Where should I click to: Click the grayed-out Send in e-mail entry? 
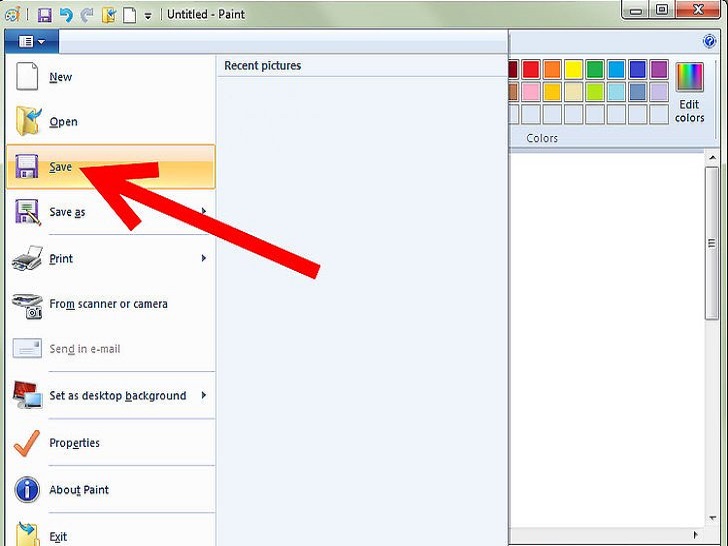click(x=110, y=349)
